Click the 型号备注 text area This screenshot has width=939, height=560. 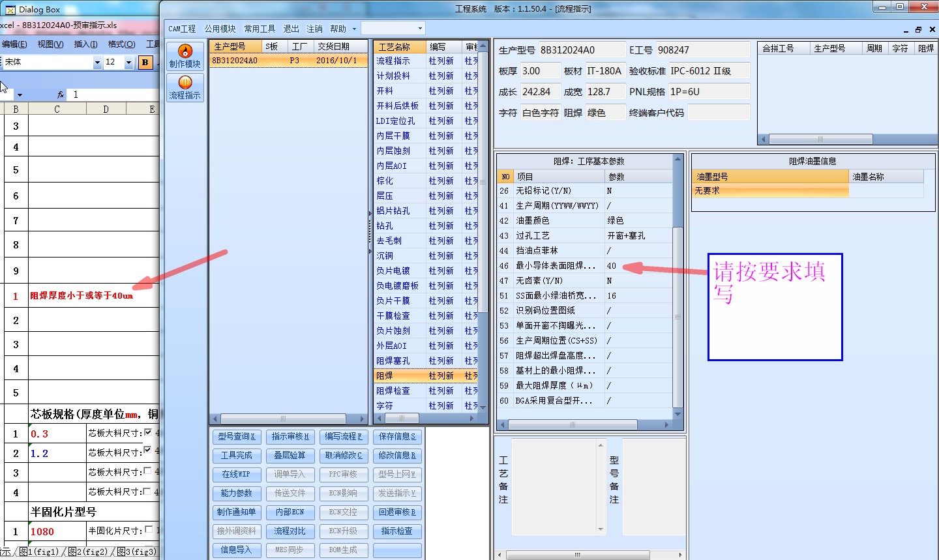pyautogui.click(x=654, y=486)
